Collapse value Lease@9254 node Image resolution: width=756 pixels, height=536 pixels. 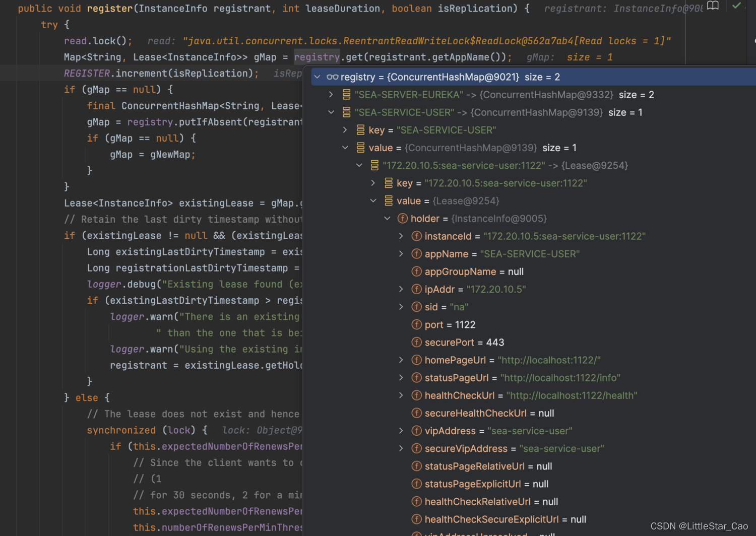373,200
